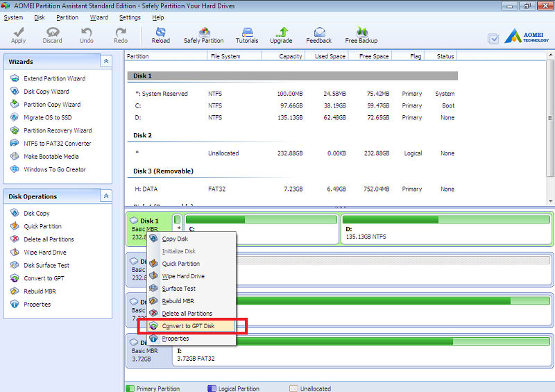This screenshot has height=392, width=555.
Task: Click the Properties sidebar icon
Action: coord(15,304)
